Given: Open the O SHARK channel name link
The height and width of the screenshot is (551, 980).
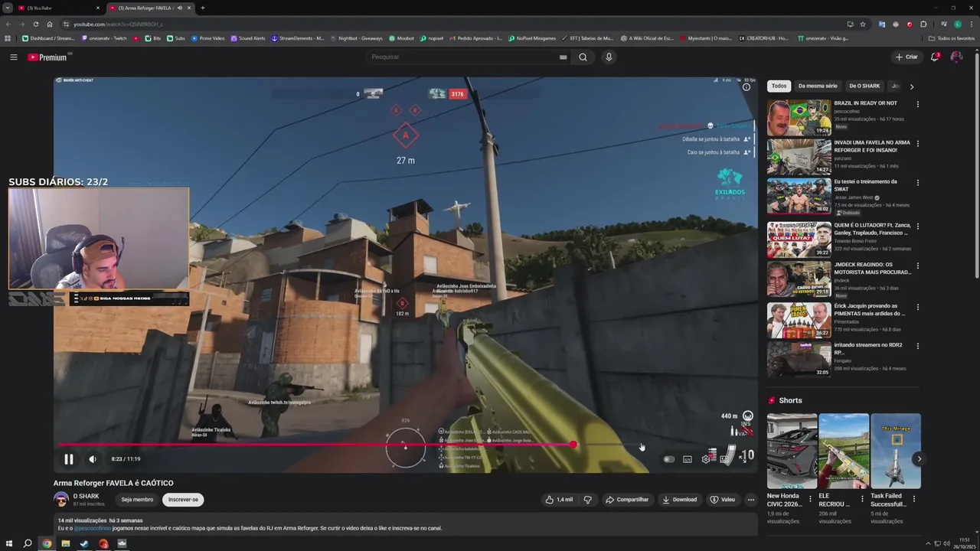Looking at the screenshot, I should tap(86, 496).
